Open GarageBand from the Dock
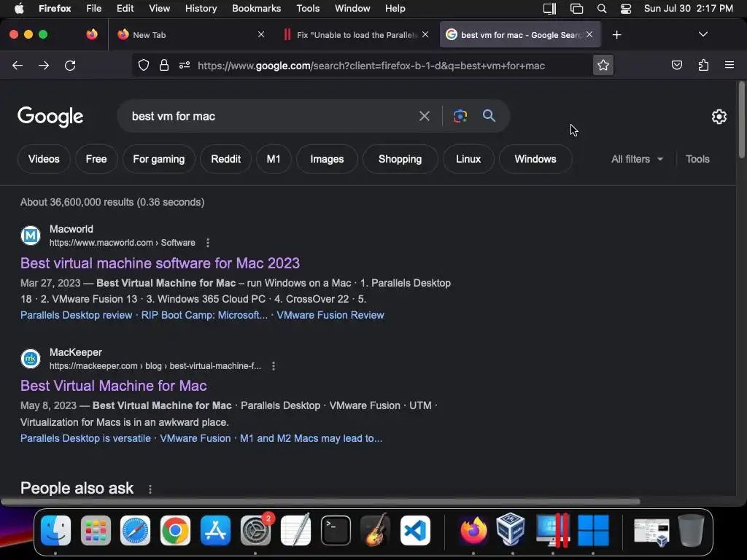Viewport: 747px width, 560px height. tap(376, 530)
